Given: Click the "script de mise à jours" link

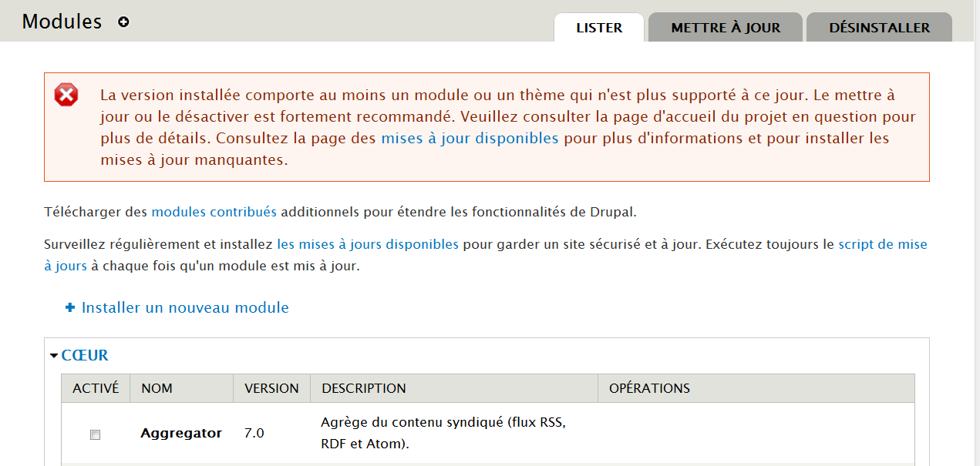Looking at the screenshot, I should [882, 244].
